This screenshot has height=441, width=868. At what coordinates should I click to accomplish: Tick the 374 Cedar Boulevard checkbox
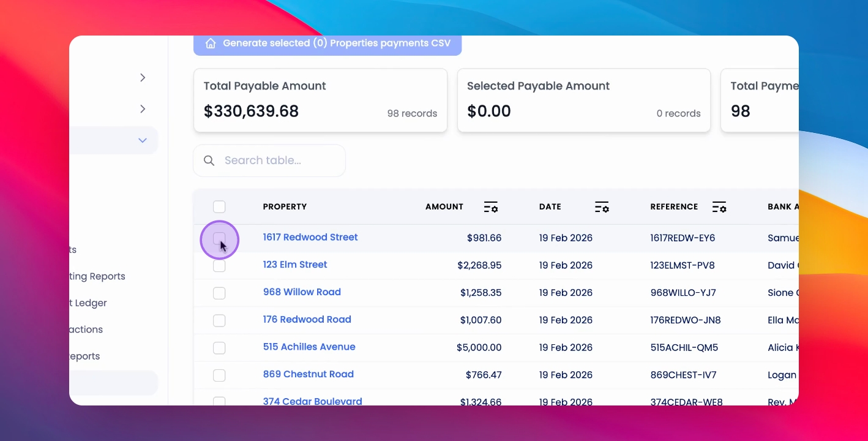coord(219,401)
